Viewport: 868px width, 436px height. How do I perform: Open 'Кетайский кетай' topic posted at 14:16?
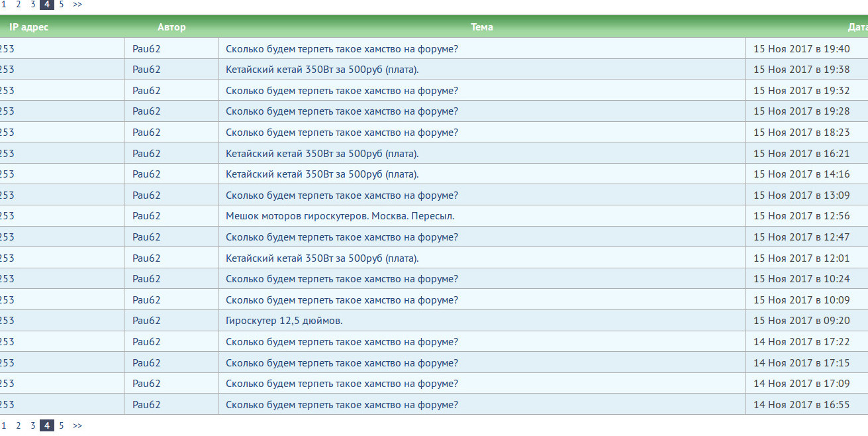322,174
